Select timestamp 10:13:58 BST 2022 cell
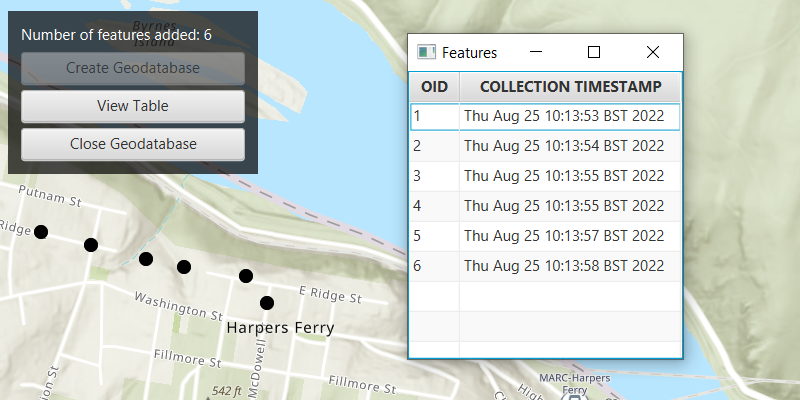The image size is (800, 400). coord(570,266)
